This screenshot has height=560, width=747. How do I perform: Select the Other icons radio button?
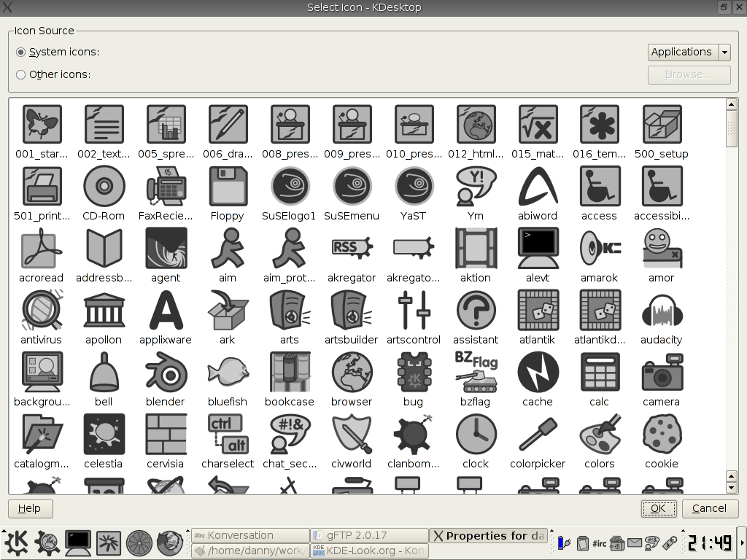[x=20, y=75]
